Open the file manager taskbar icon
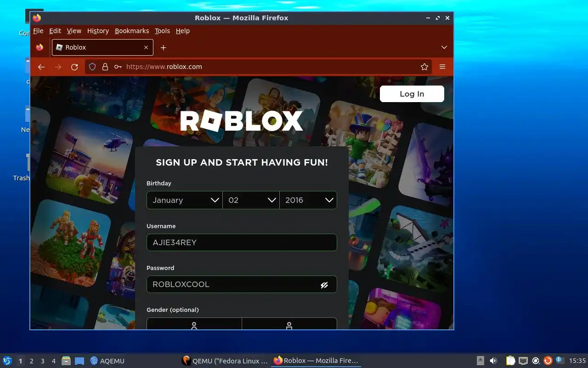 point(66,361)
